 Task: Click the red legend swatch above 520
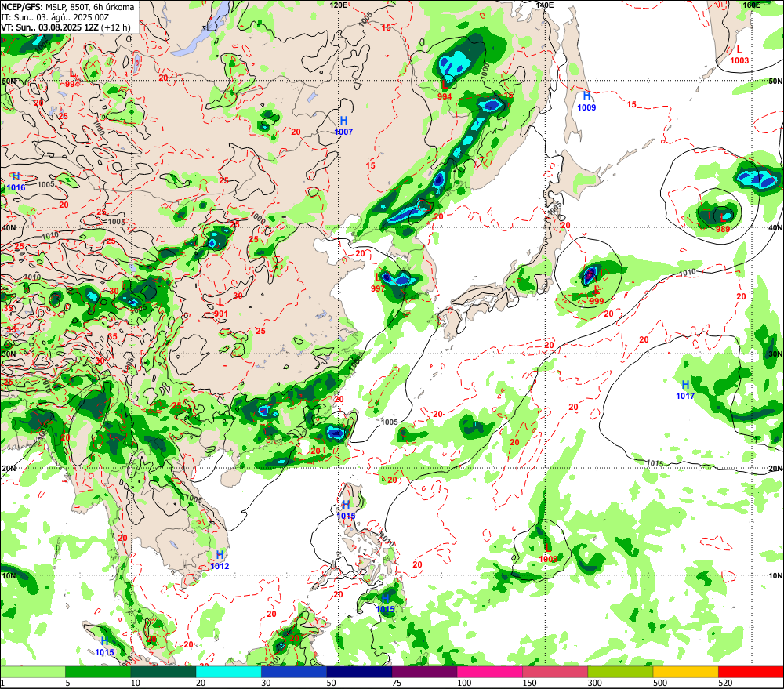click(751, 672)
